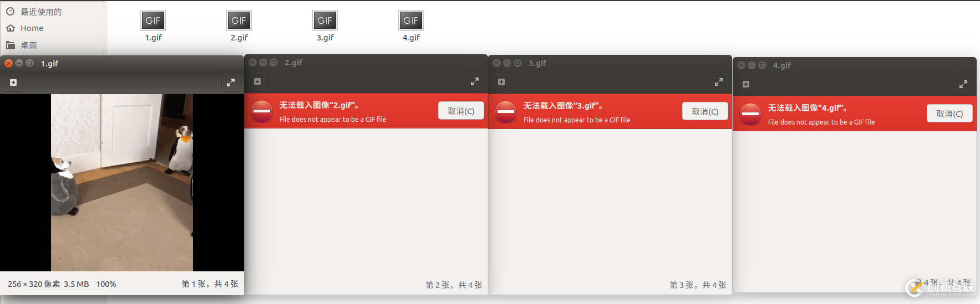Click the 3.gif window title

(x=537, y=63)
